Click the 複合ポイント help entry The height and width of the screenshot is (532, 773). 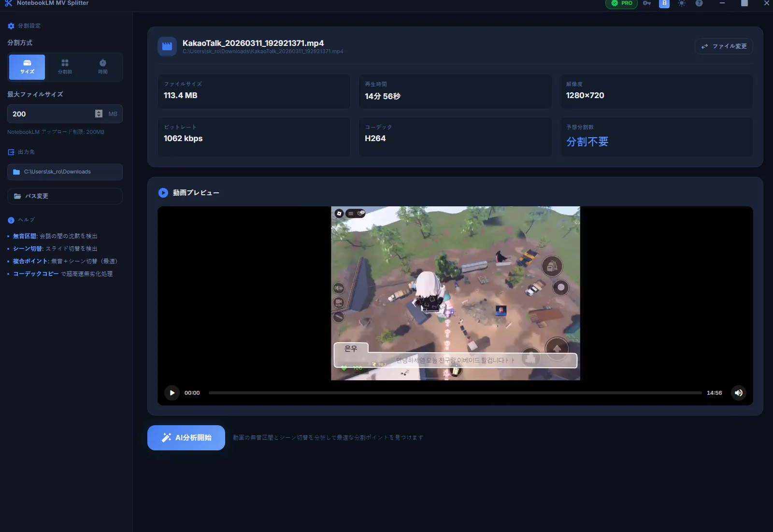coord(65,261)
